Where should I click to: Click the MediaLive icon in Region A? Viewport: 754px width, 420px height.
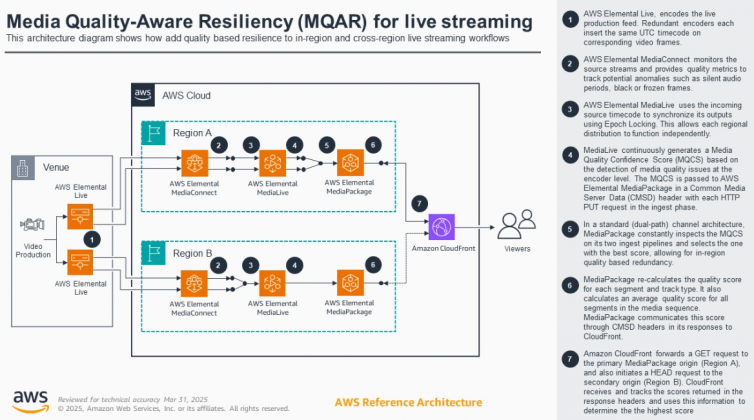click(273, 161)
